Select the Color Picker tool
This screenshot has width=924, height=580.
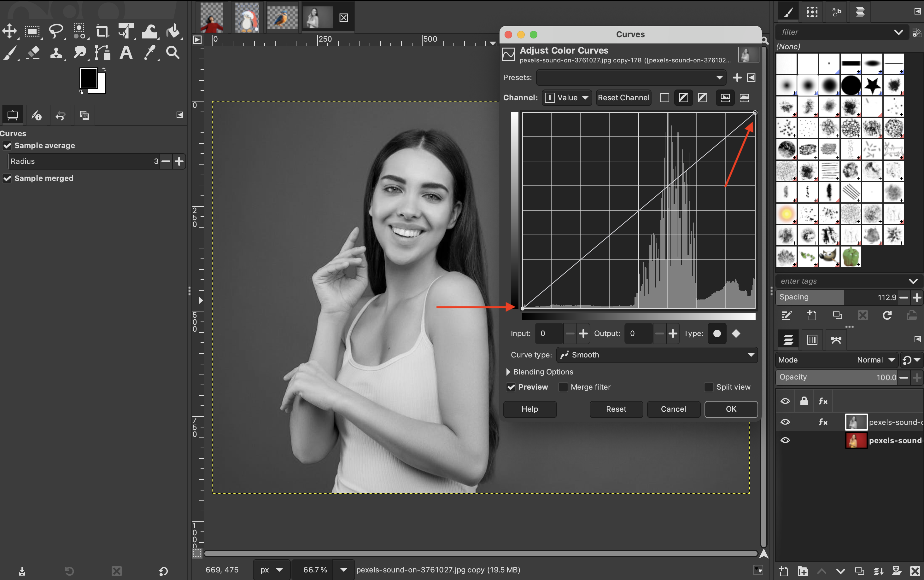tap(149, 53)
